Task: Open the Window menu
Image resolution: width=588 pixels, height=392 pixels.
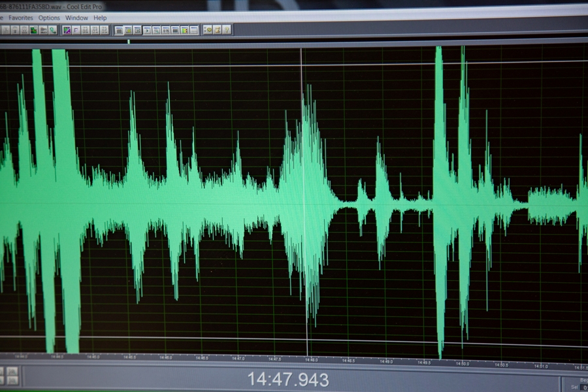Action: (x=76, y=18)
